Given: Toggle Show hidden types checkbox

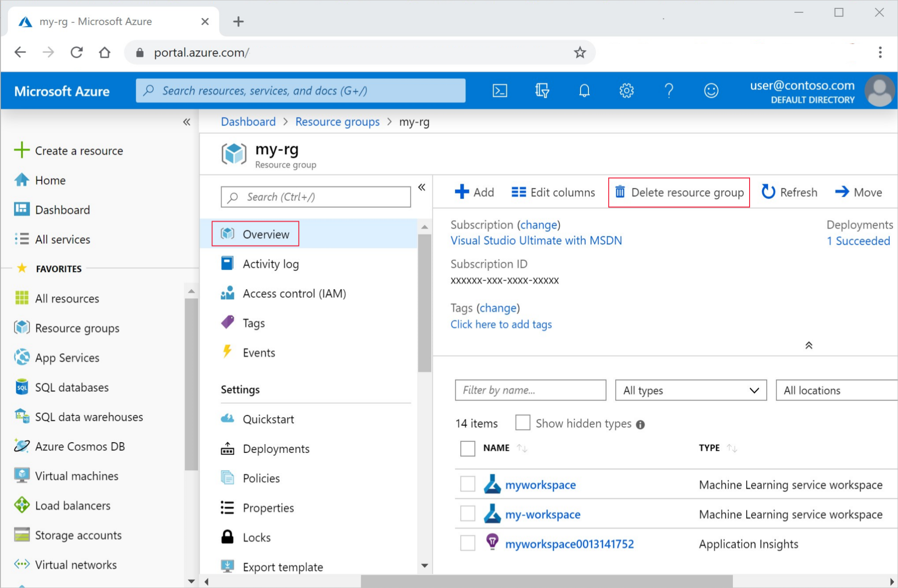Looking at the screenshot, I should coord(522,423).
